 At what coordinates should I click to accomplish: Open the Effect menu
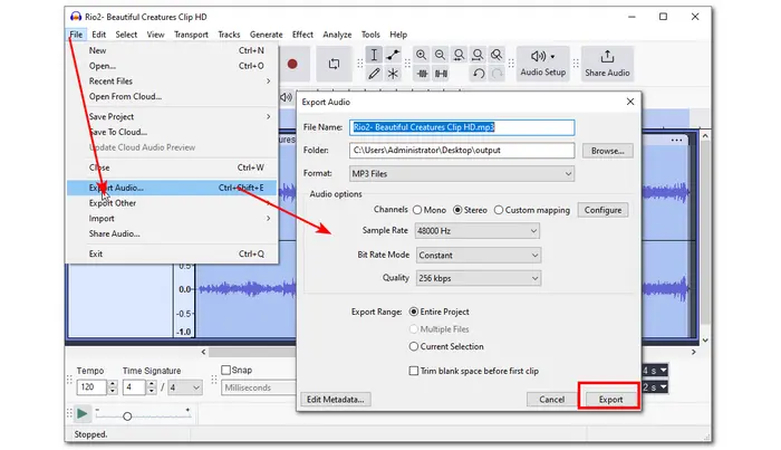click(x=302, y=34)
